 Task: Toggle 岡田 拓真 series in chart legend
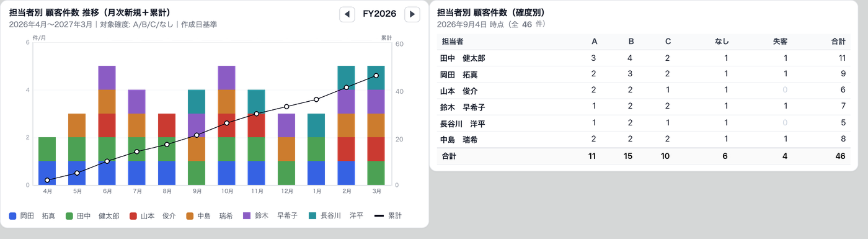(x=32, y=216)
